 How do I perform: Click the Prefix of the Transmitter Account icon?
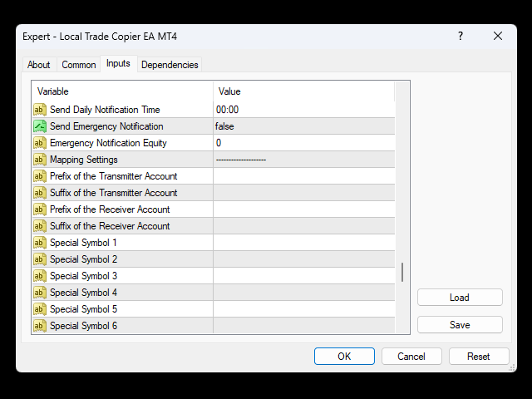point(40,176)
